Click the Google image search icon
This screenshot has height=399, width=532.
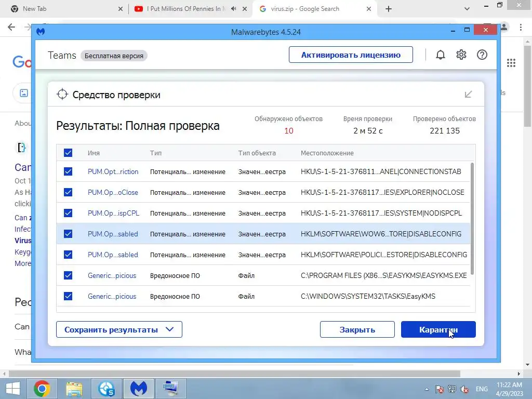click(x=24, y=93)
